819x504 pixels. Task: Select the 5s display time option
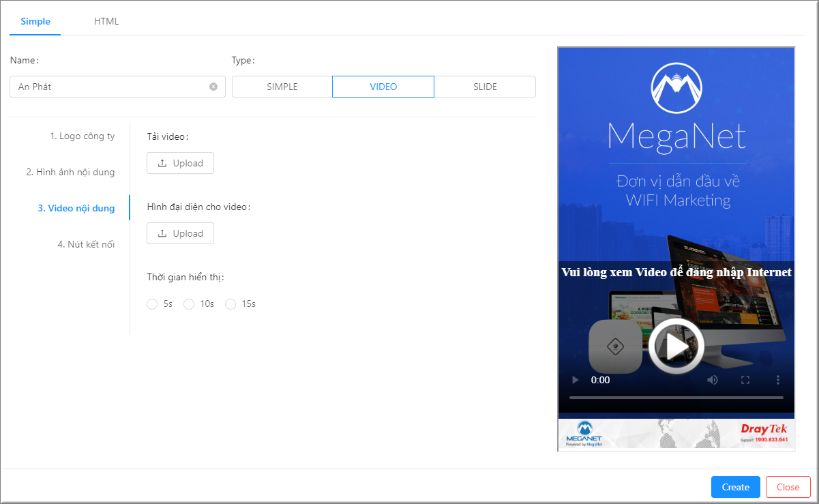tap(152, 304)
